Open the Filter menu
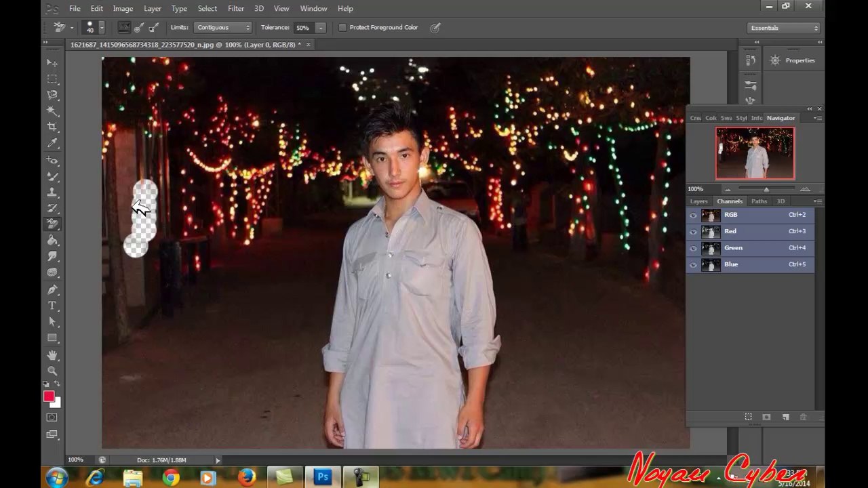This screenshot has height=488, width=868. click(x=236, y=8)
